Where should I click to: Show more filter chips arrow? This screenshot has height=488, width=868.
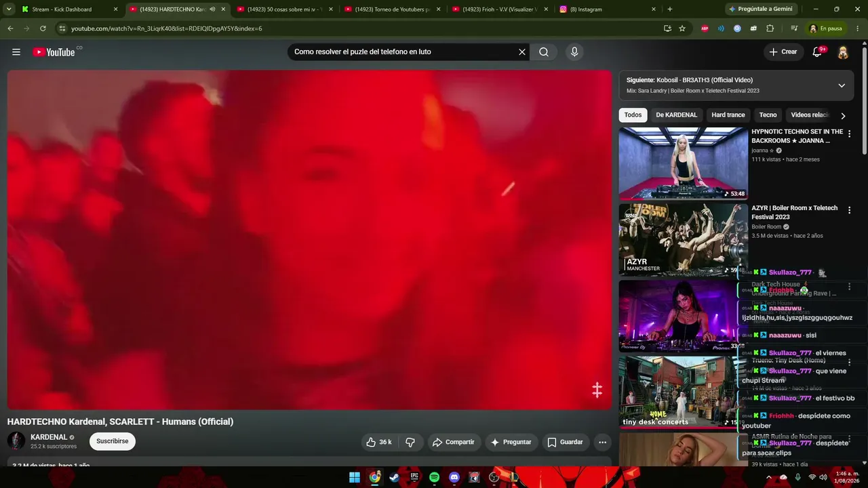point(843,116)
